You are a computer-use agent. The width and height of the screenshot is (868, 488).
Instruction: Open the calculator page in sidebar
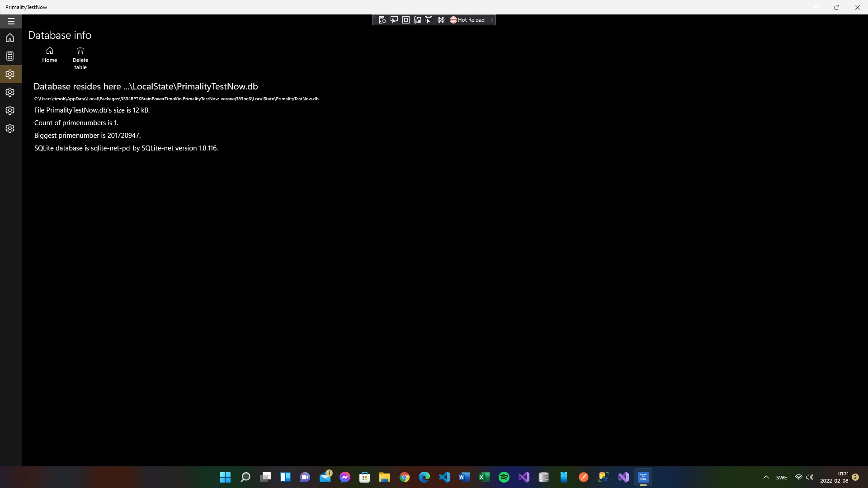(10, 56)
